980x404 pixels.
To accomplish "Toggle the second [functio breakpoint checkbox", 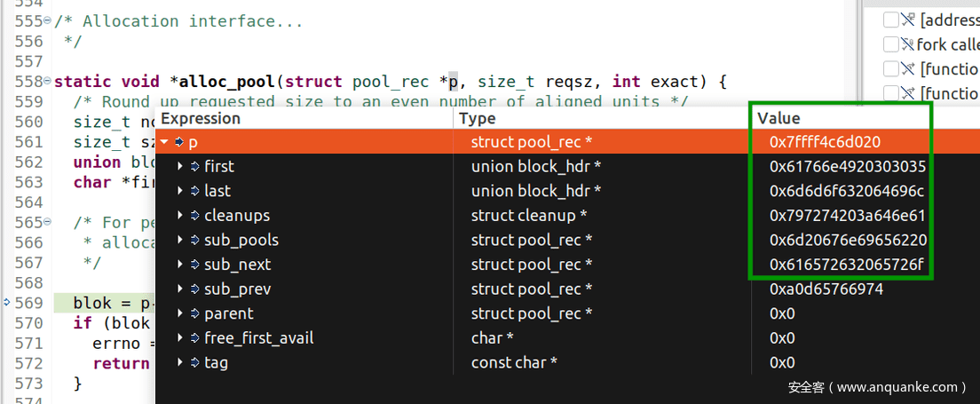I will click(890, 93).
